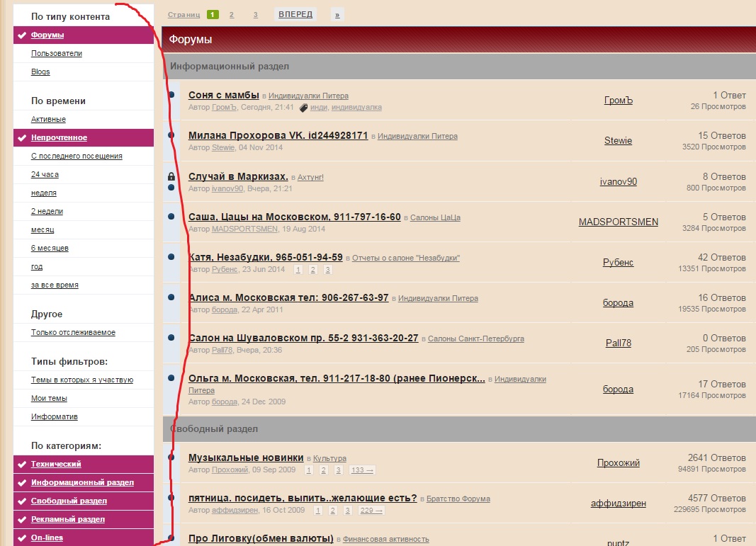The image size is (756, 546).
Task: Disable the Рекламный раздел category filter
Action: [67, 519]
